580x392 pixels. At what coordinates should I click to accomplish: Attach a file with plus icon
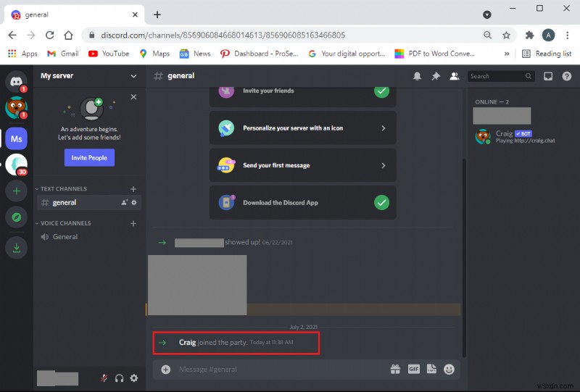[x=166, y=369]
